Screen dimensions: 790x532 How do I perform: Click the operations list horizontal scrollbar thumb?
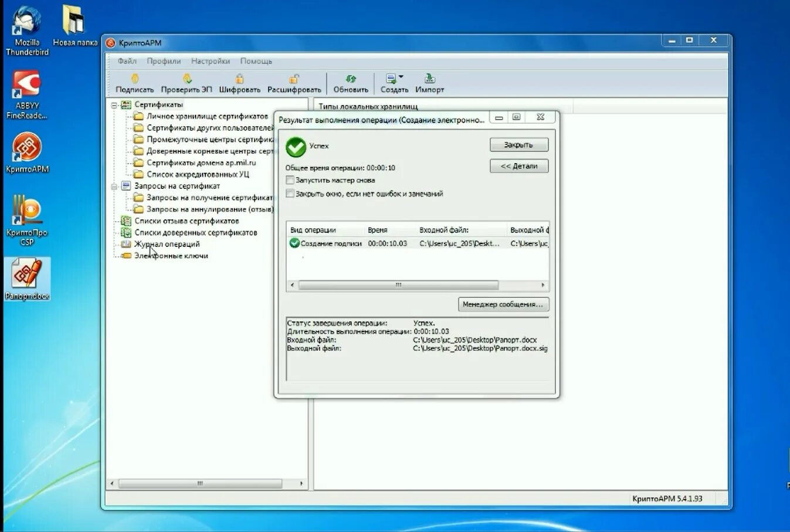[398, 285]
